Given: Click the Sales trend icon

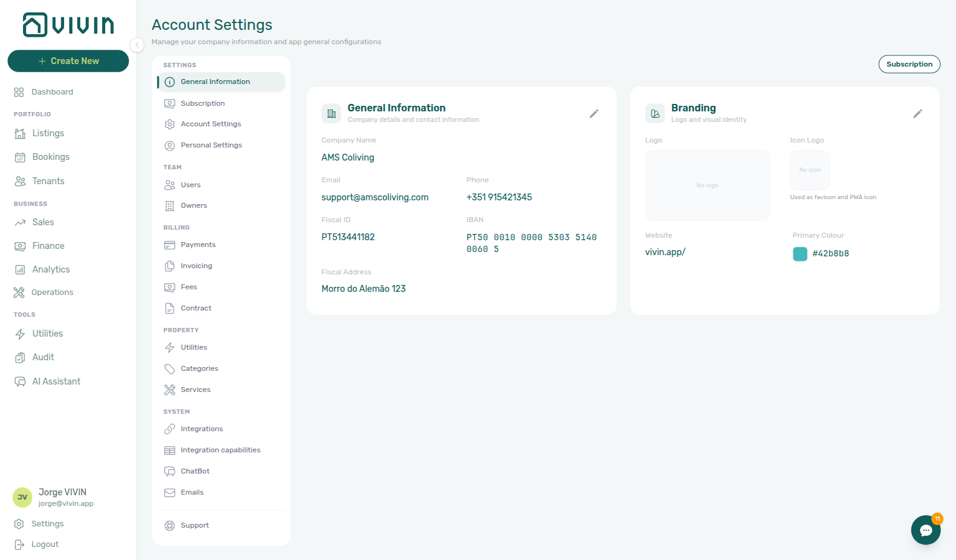Looking at the screenshot, I should pos(20,223).
